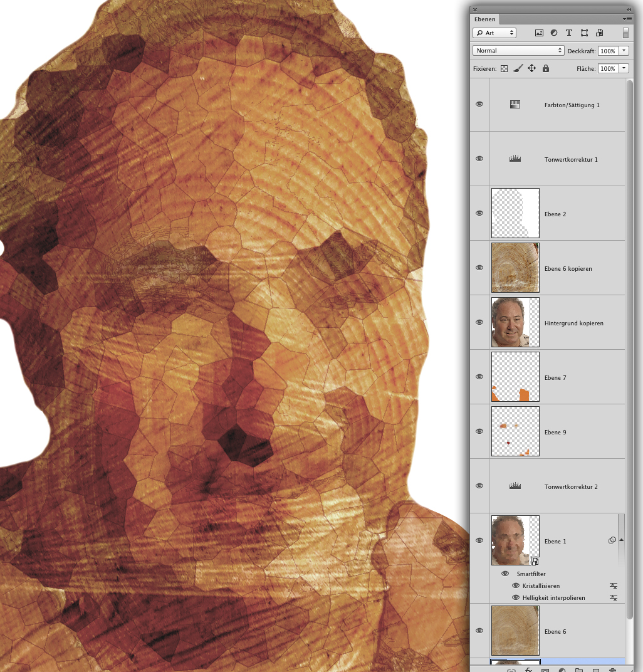Add a layer mask from panel bottom

pos(545,670)
